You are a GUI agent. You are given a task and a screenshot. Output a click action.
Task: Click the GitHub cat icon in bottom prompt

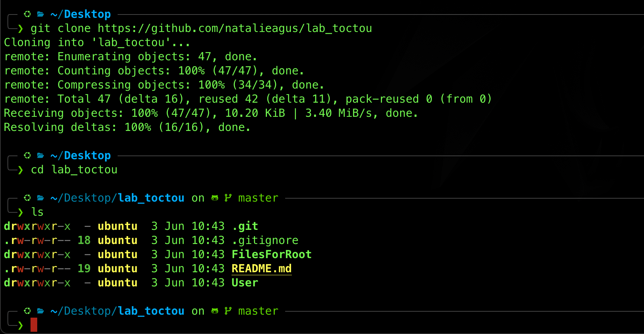click(x=215, y=311)
